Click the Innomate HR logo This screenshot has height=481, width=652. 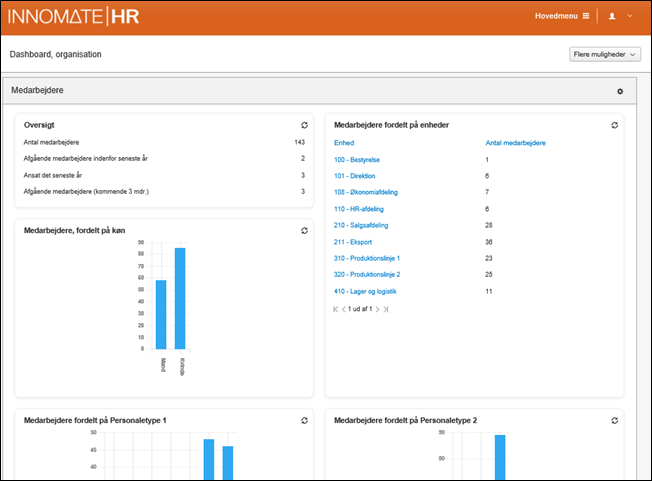[76, 17]
